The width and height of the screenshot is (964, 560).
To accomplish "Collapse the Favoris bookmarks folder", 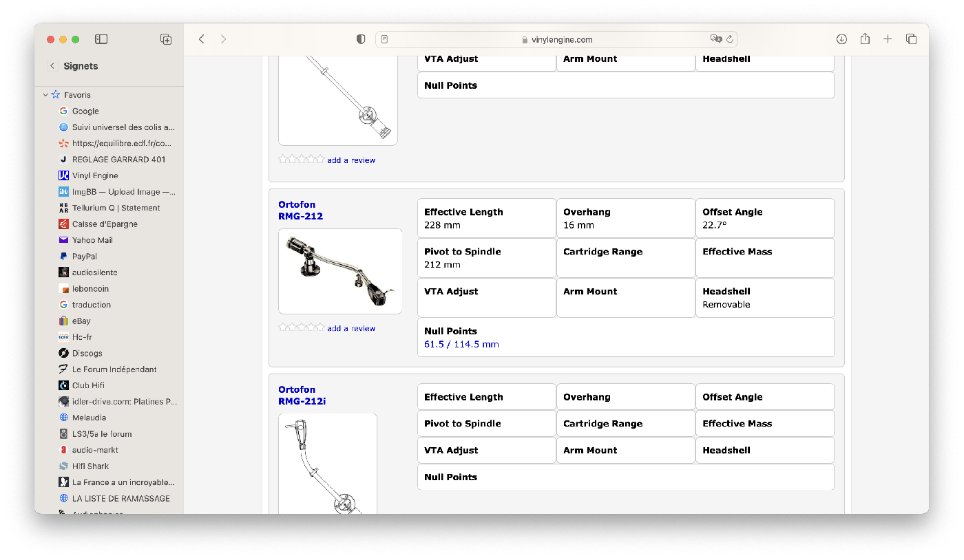I will (46, 95).
